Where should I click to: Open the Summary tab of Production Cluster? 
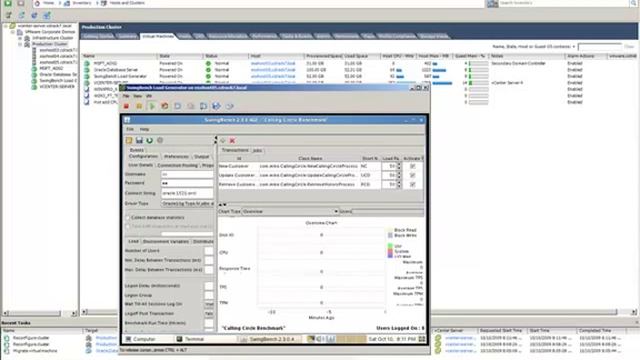(x=127, y=36)
